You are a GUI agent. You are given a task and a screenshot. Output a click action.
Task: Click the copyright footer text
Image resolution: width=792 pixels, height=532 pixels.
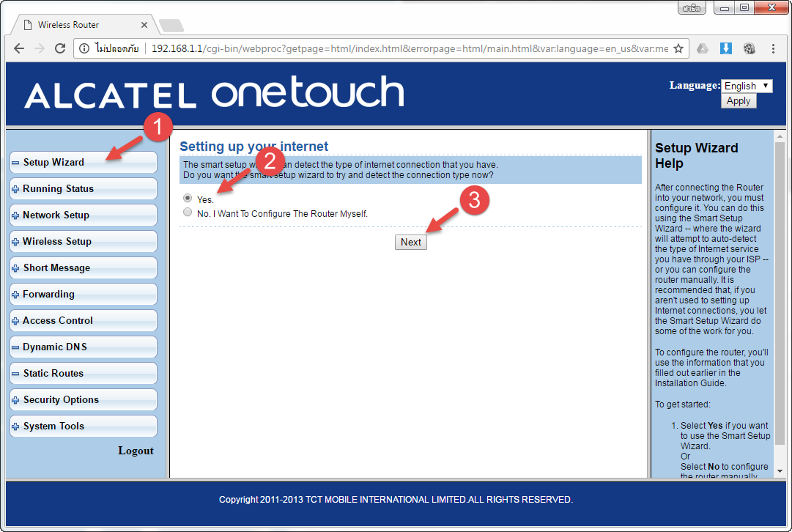point(396,500)
